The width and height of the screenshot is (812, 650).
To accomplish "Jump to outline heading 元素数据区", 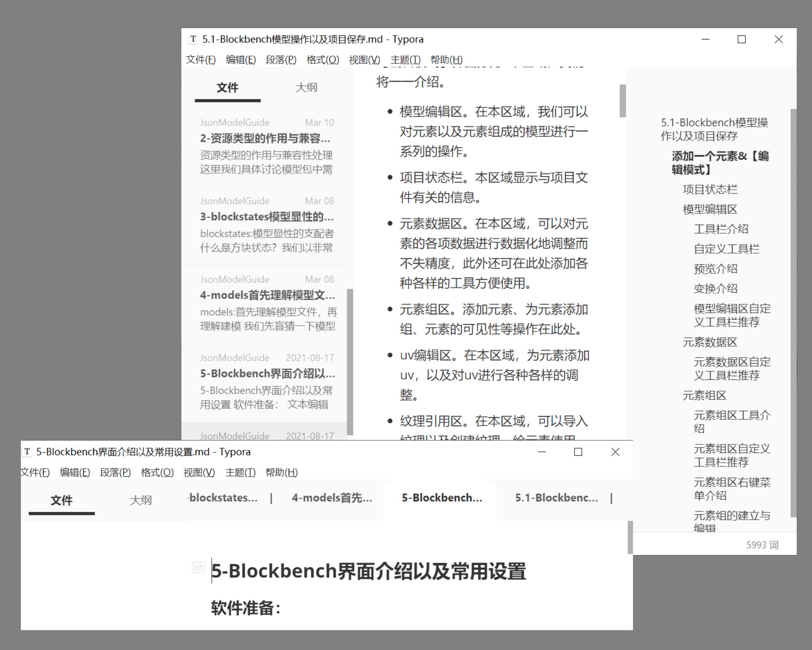I will pos(710,342).
